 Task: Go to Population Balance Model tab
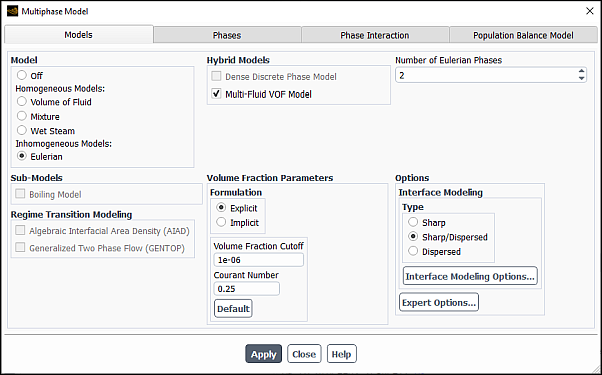coord(523,35)
